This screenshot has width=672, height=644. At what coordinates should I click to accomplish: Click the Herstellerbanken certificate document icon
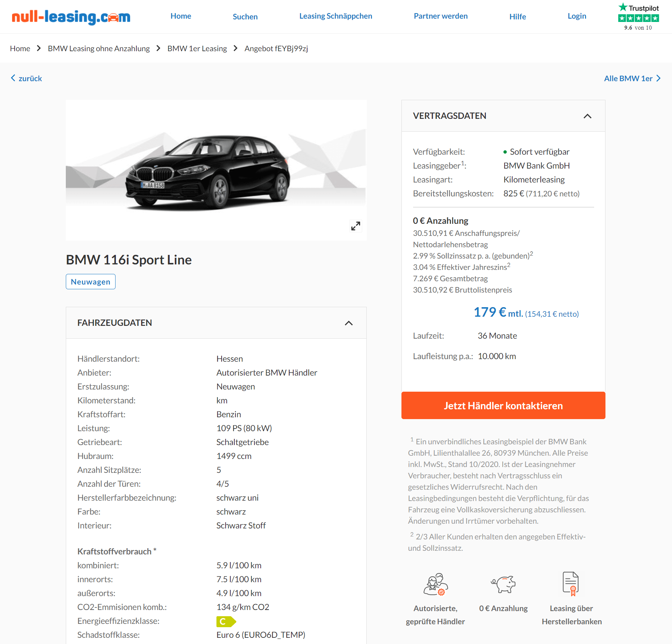(571, 584)
